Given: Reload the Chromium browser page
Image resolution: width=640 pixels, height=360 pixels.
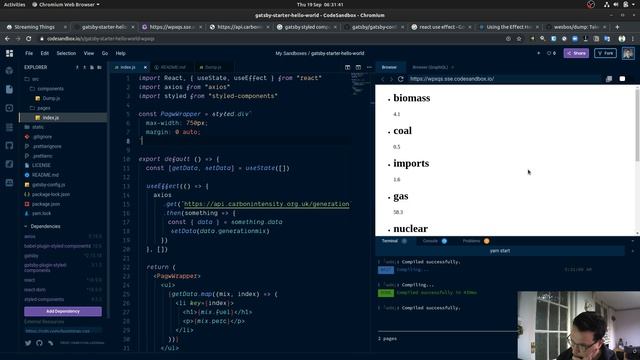Looking at the screenshot, I should [x=29, y=39].
